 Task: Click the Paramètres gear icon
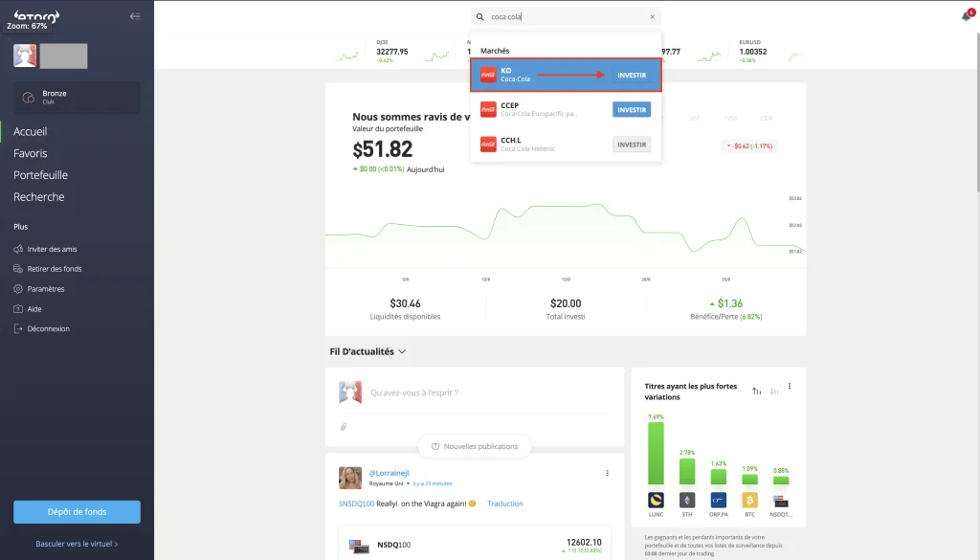[x=18, y=289]
